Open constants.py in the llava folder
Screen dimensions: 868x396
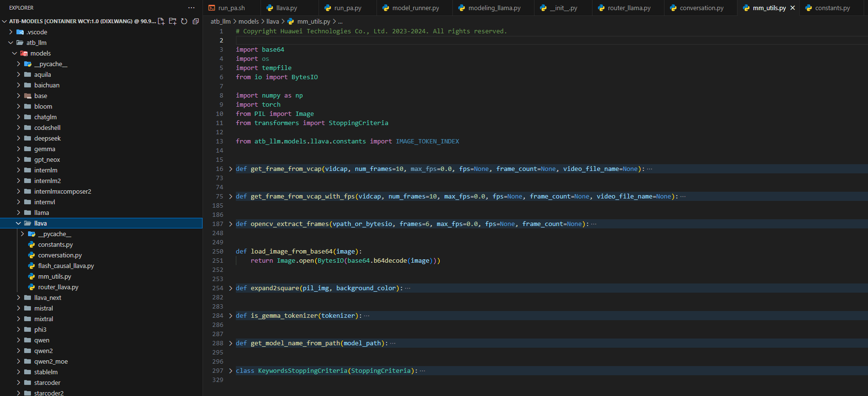(x=55, y=244)
